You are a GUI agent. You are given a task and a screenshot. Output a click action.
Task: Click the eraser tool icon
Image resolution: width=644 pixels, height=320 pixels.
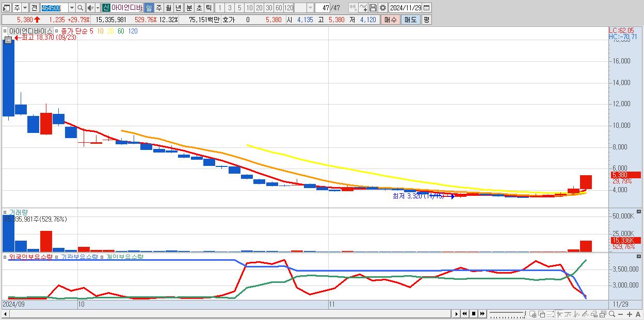594,314
